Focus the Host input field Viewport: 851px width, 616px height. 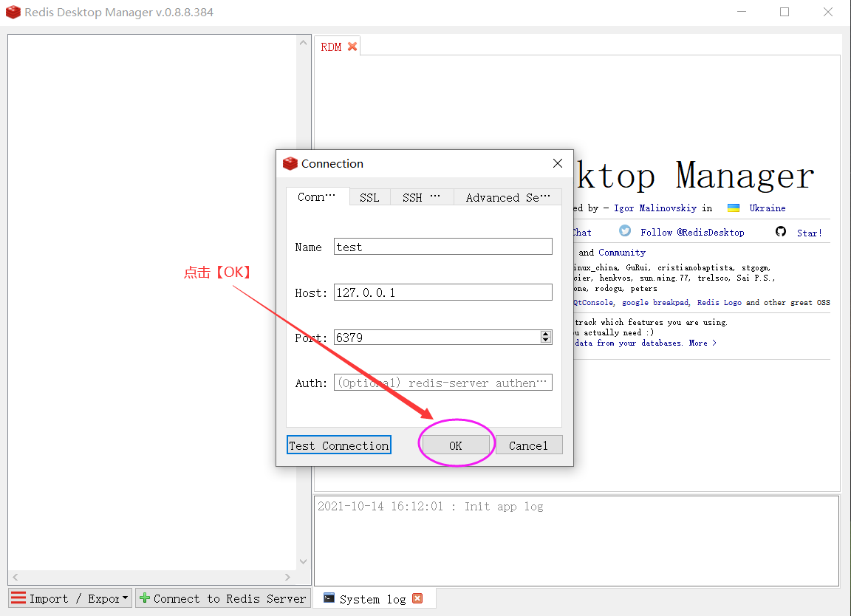click(x=443, y=292)
